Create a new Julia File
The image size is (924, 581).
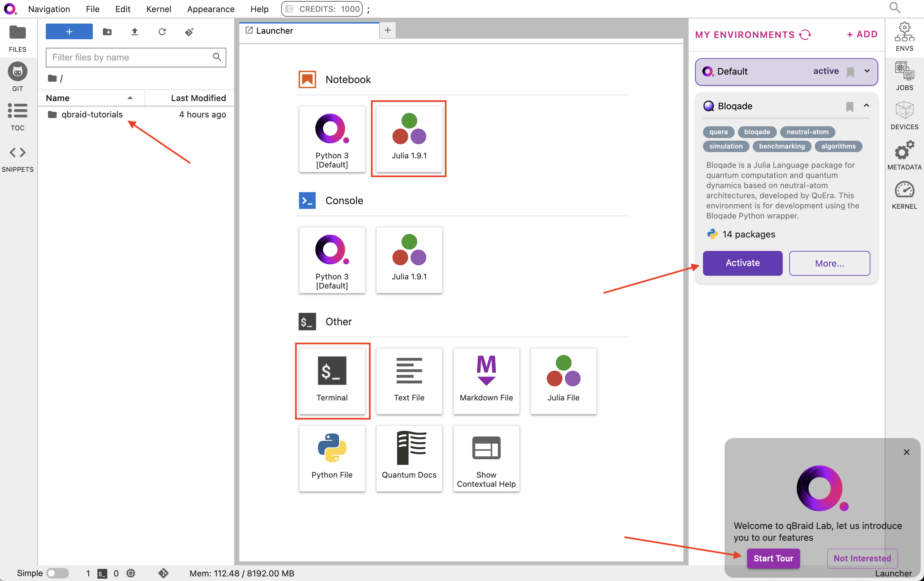pos(563,381)
